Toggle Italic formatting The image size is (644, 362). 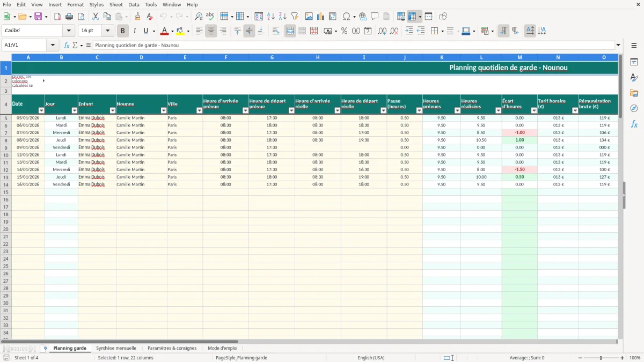tap(134, 31)
